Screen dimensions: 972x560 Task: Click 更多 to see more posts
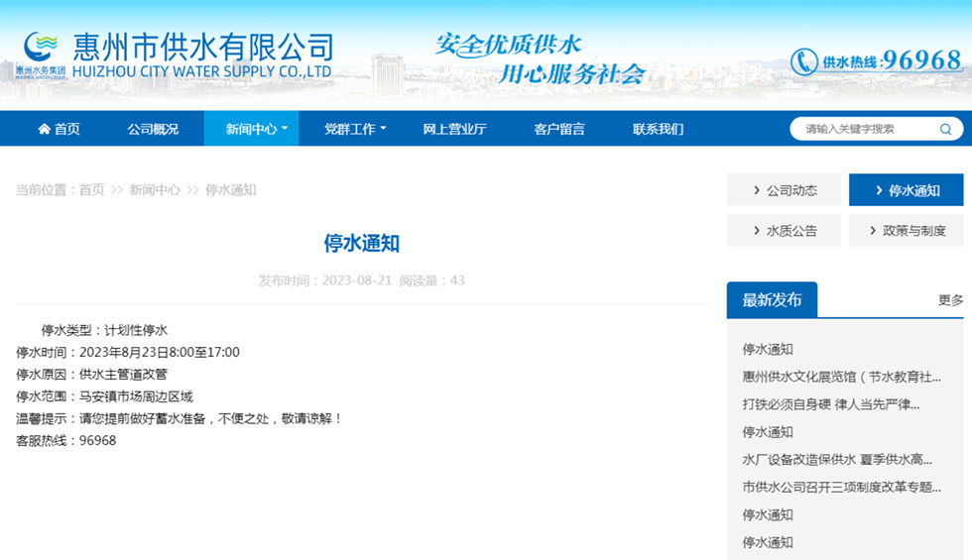click(x=950, y=300)
